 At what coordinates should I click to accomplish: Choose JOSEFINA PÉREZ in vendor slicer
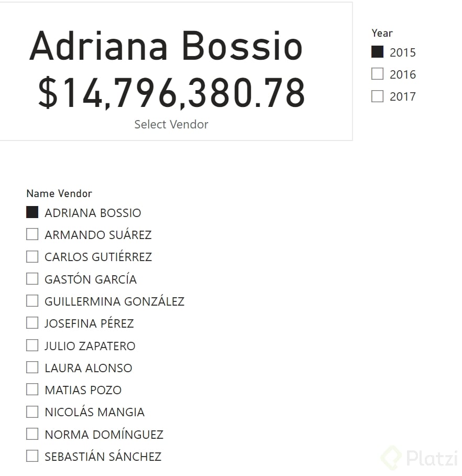click(x=32, y=323)
